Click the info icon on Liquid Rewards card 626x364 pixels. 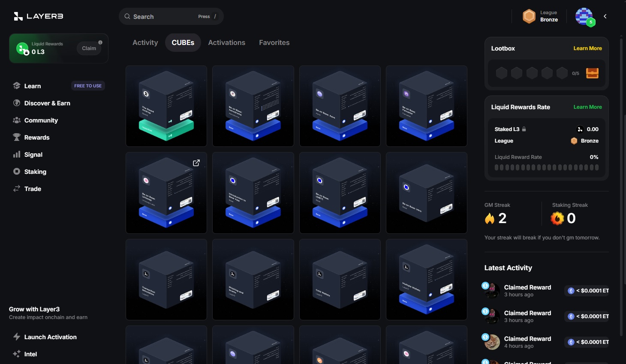(100, 42)
